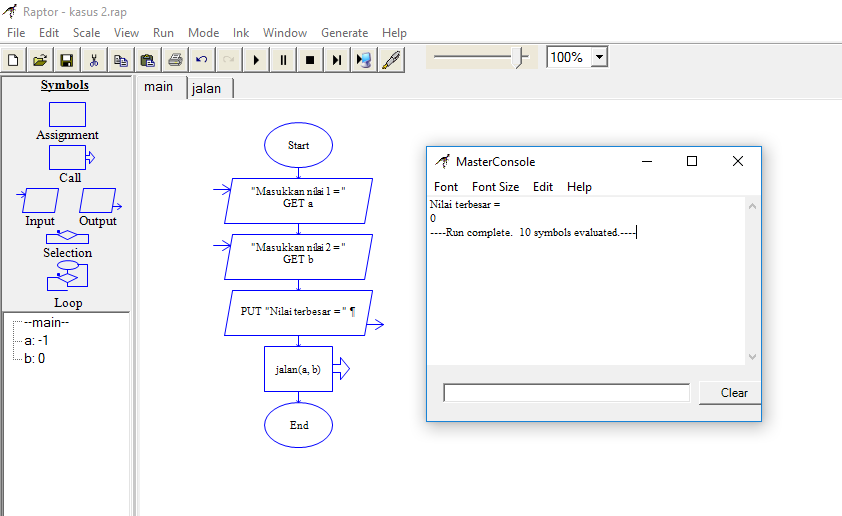The width and height of the screenshot is (842, 516).
Task: Select the Output symbol
Action: 99,200
